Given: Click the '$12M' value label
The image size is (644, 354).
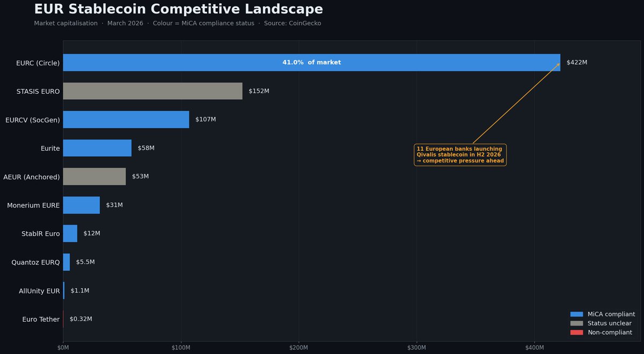Looking at the screenshot, I should pyautogui.click(x=92, y=233).
